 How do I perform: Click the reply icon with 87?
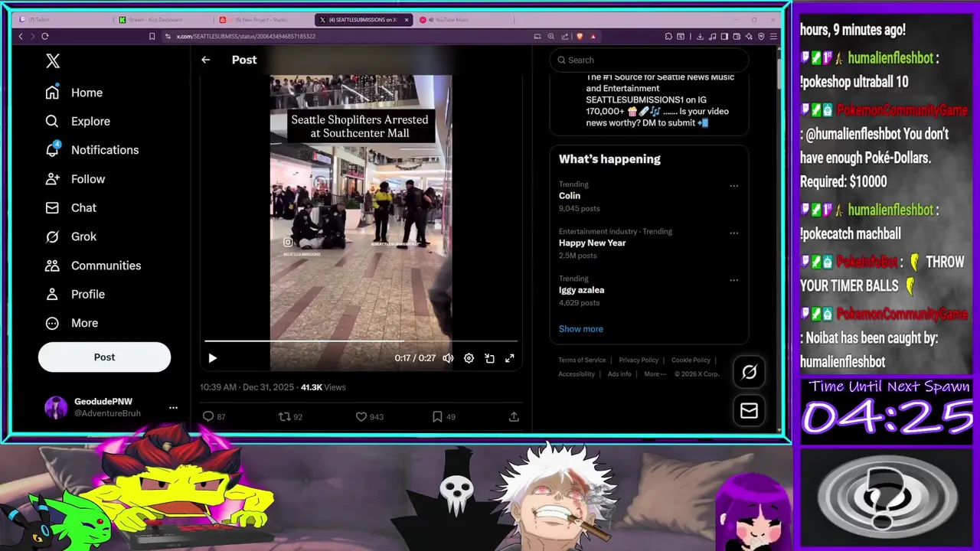[214, 416]
